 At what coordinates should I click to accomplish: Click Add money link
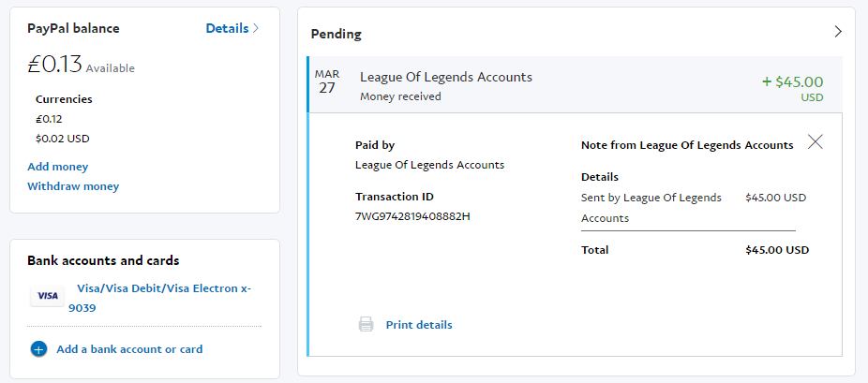[57, 167]
